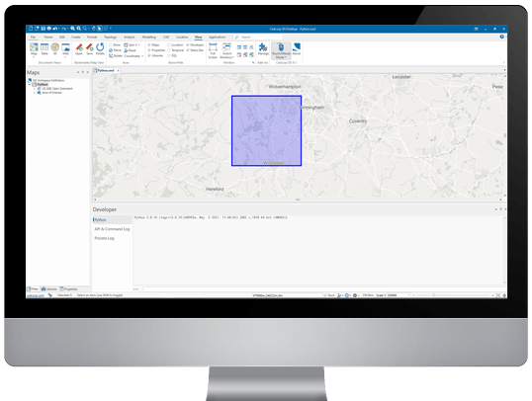Viewport: 532px width, 401px height.
Task: Click the cadcorp.com link in status bar
Action: (36, 295)
